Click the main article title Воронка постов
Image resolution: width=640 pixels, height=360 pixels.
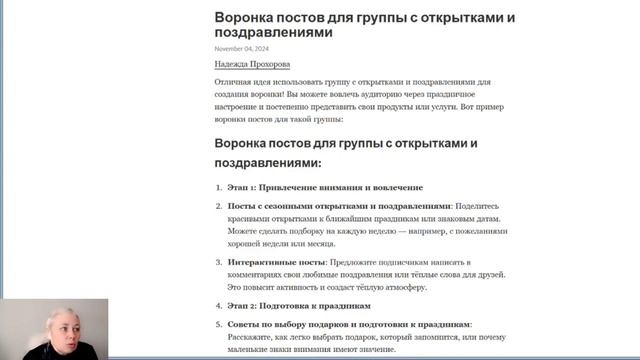pyautogui.click(x=365, y=25)
